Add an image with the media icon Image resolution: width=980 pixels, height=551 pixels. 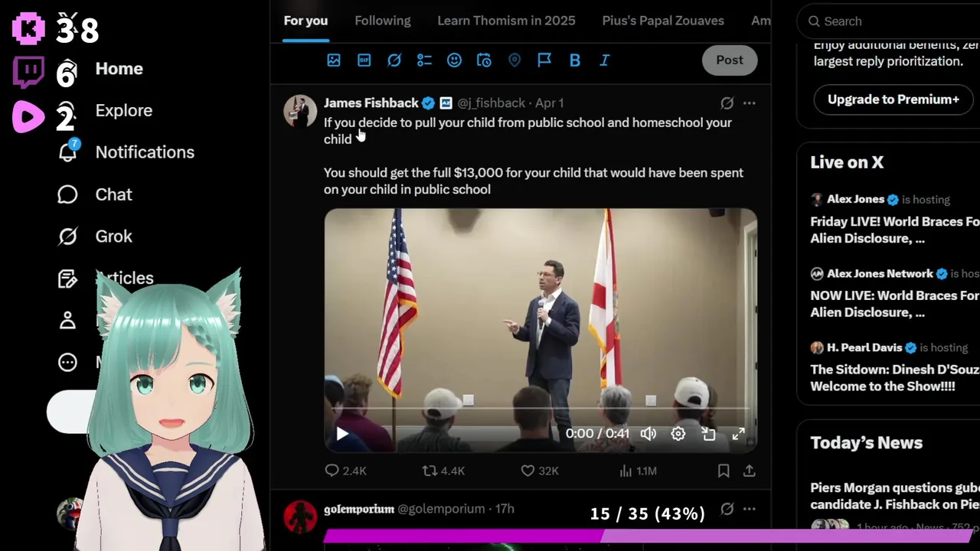334,60
